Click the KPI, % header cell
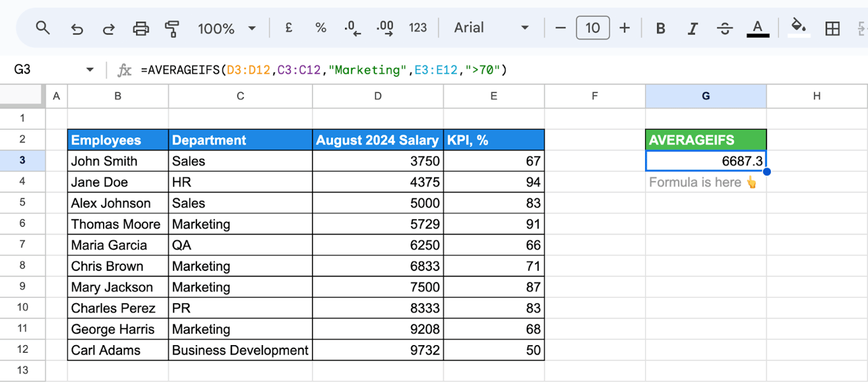Screen dimensions: 868x382 click(x=494, y=140)
